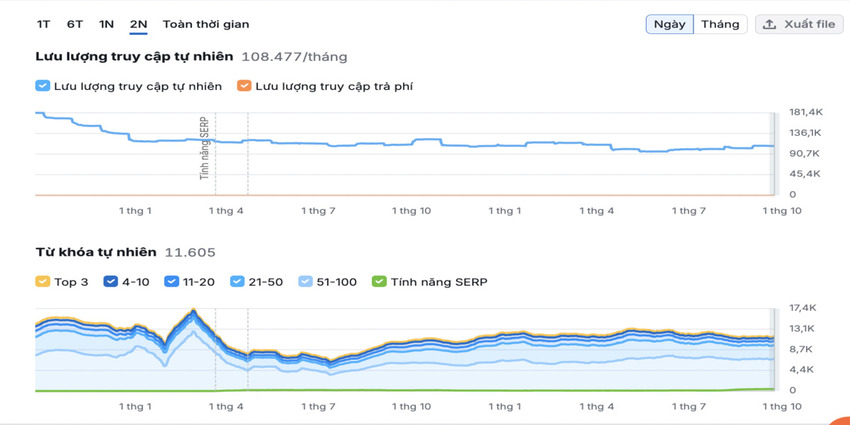Toggle Lưu lượng truy cập trả phí checkbox
Viewport: 850px width, 425px height.
click(244, 86)
